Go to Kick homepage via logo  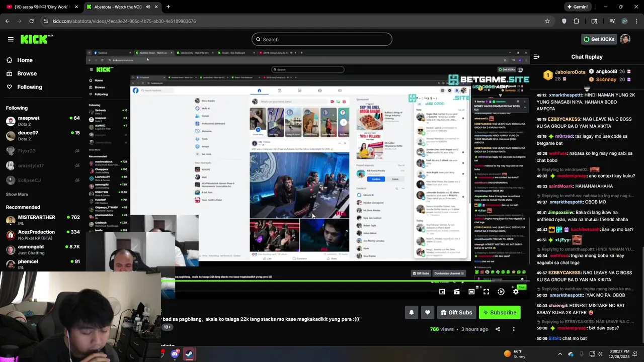37,39
